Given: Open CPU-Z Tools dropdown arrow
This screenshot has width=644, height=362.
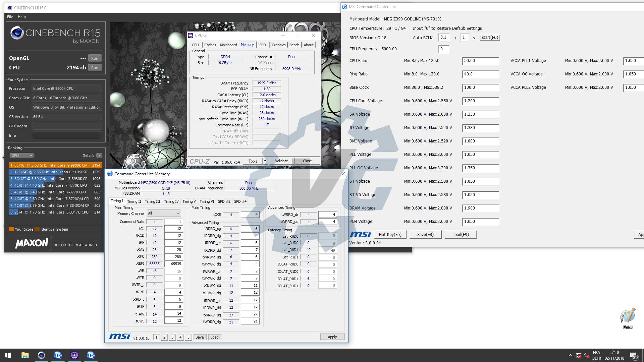Looking at the screenshot, I should click(265, 161).
